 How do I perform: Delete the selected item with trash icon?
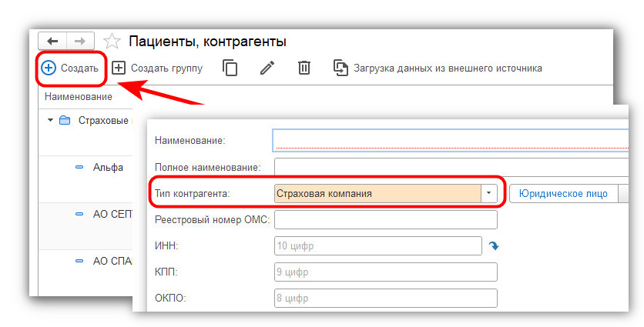coord(304,68)
